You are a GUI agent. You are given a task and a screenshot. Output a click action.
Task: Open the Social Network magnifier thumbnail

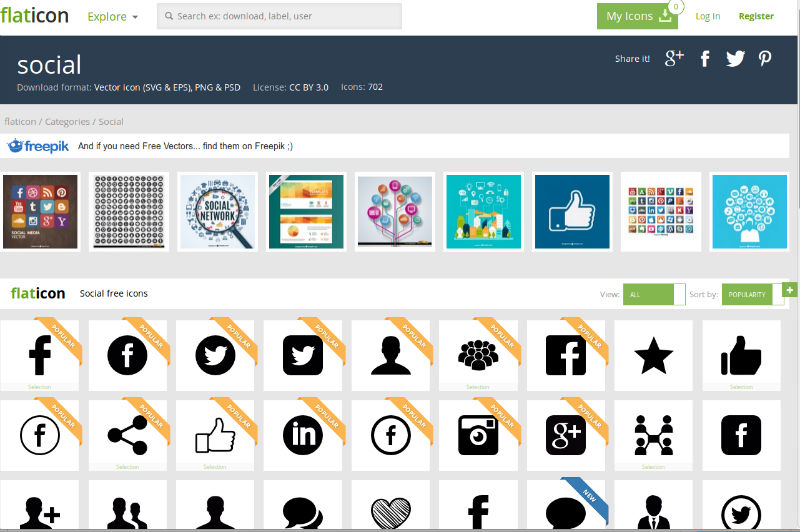click(217, 212)
